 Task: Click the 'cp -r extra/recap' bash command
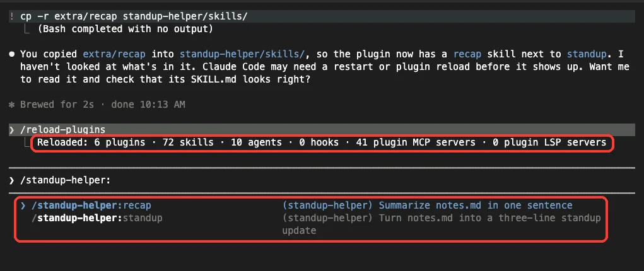click(x=134, y=16)
